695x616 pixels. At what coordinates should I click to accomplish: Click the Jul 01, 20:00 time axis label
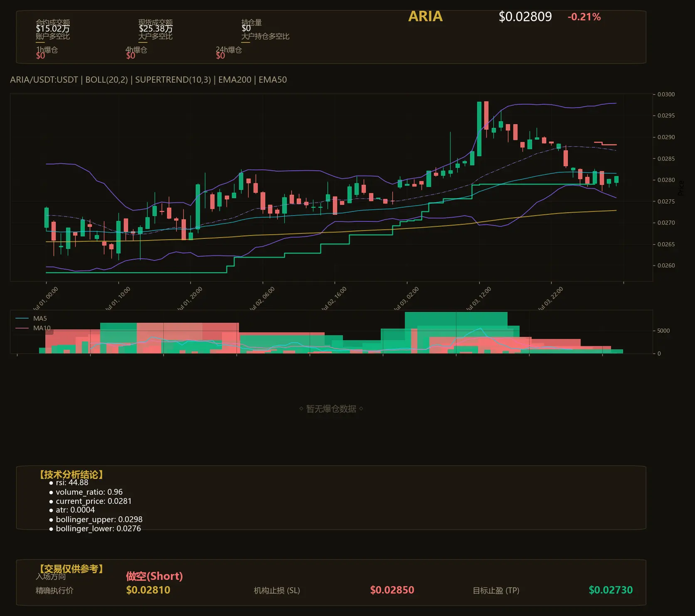(189, 299)
